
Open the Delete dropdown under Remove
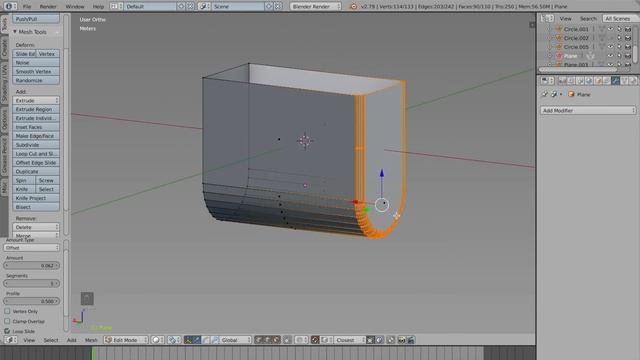point(36,227)
